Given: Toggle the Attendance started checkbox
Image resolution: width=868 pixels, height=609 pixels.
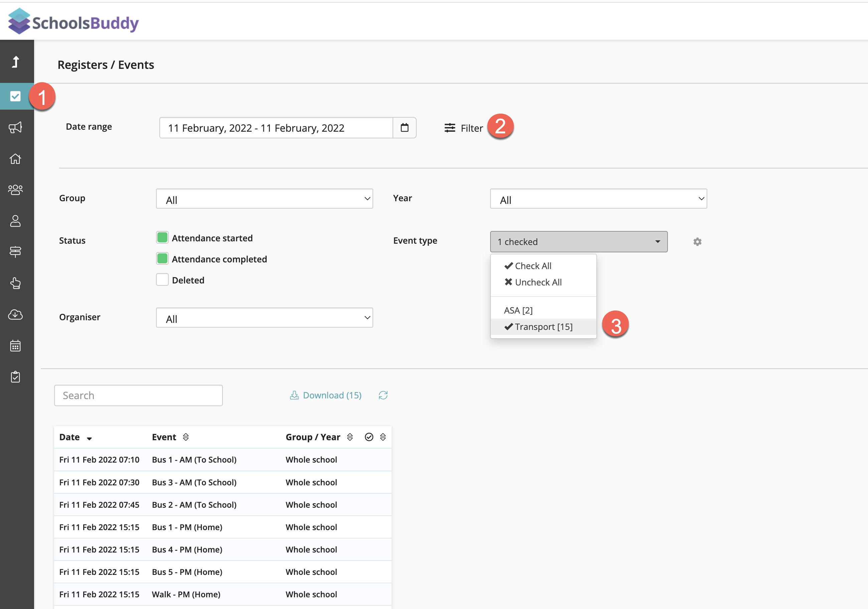Looking at the screenshot, I should (x=162, y=238).
